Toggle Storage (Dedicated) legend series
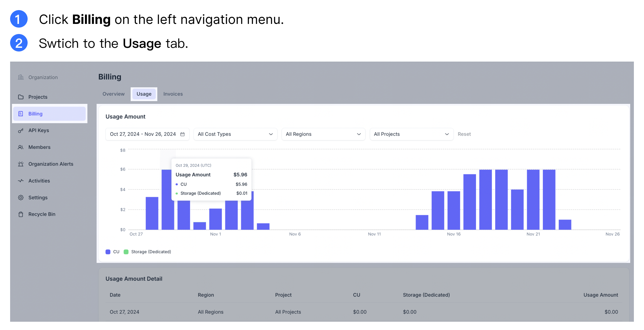The height and width of the screenshot is (330, 644). (x=148, y=252)
